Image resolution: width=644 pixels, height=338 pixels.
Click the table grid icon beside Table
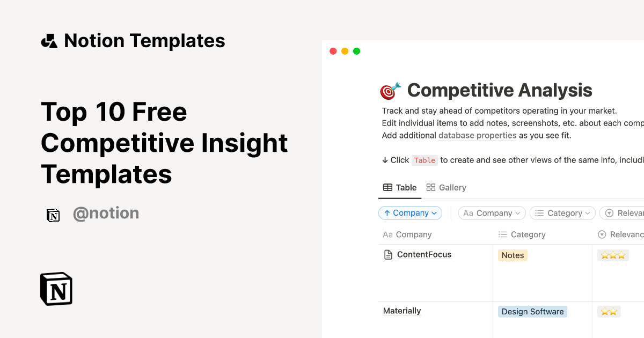pyautogui.click(x=387, y=187)
